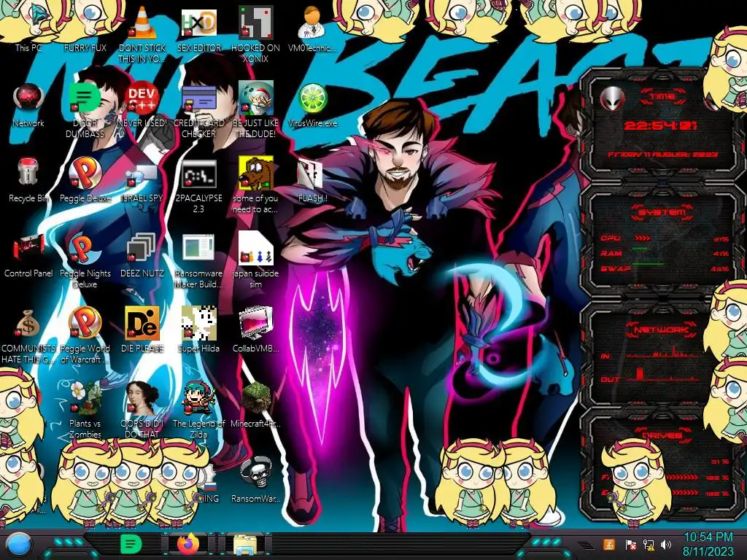This screenshot has width=747, height=560.
Task: Click the network warning tray icon
Action: pyautogui.click(x=649, y=545)
